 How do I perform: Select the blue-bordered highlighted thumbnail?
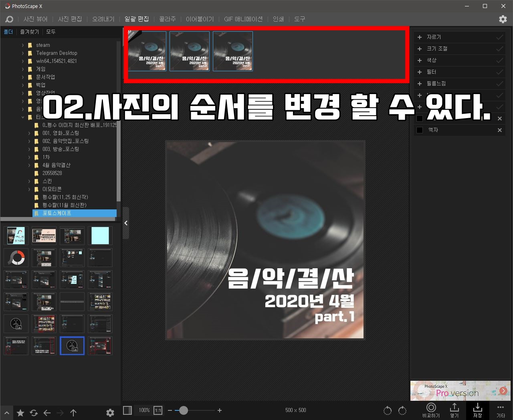72,346
